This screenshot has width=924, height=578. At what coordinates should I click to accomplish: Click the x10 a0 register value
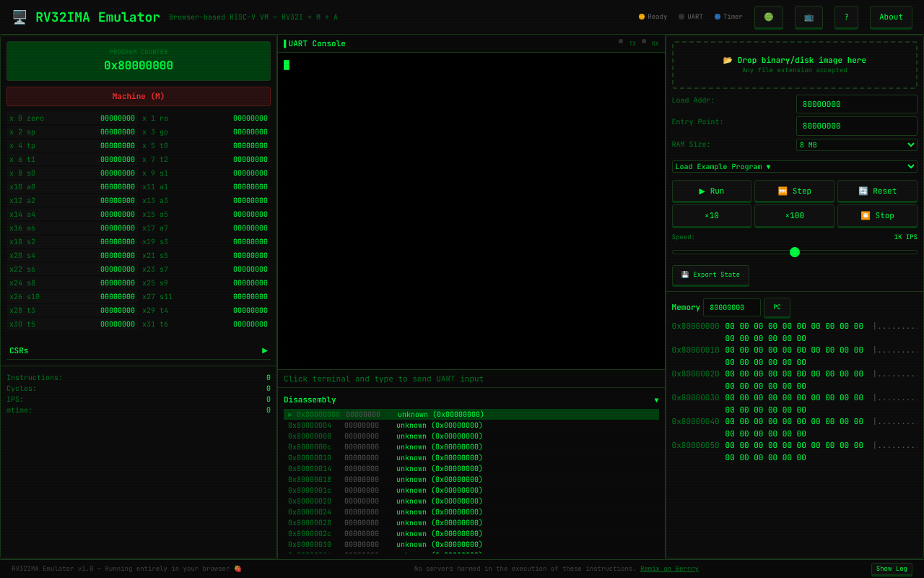tap(118, 187)
